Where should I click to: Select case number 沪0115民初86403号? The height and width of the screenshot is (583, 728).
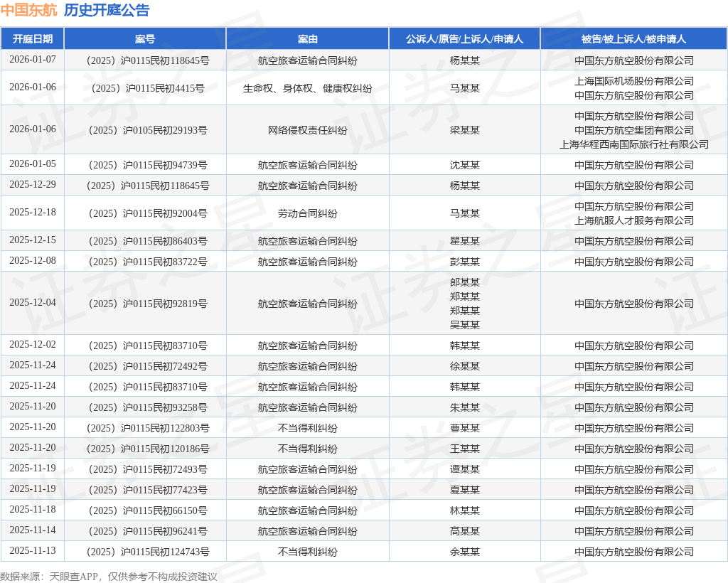[148, 241]
